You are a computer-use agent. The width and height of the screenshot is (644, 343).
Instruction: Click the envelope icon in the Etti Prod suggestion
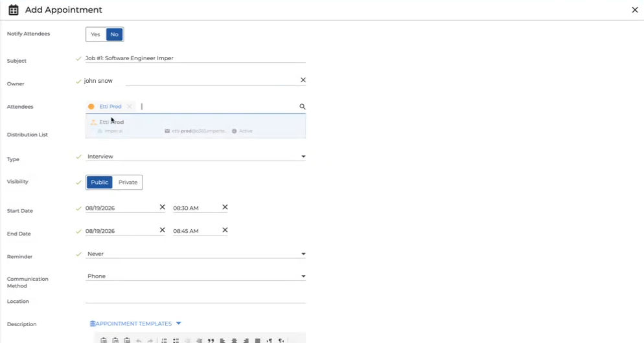[167, 131]
